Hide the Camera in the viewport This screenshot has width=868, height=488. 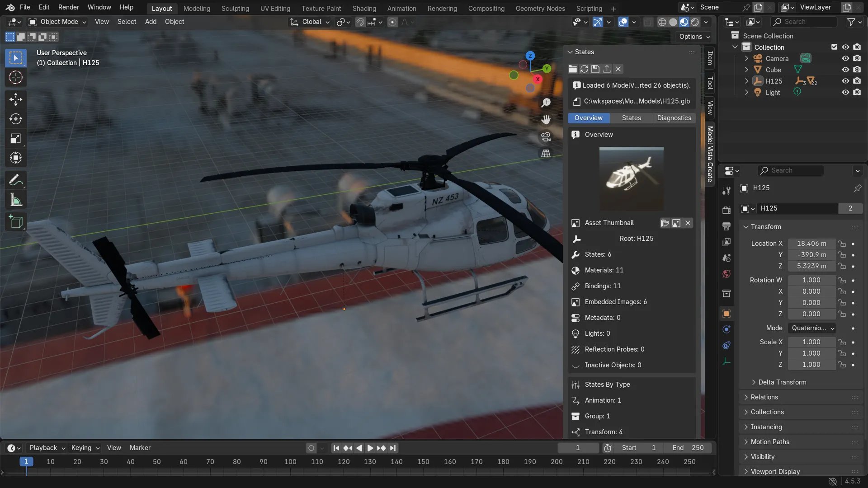click(845, 58)
